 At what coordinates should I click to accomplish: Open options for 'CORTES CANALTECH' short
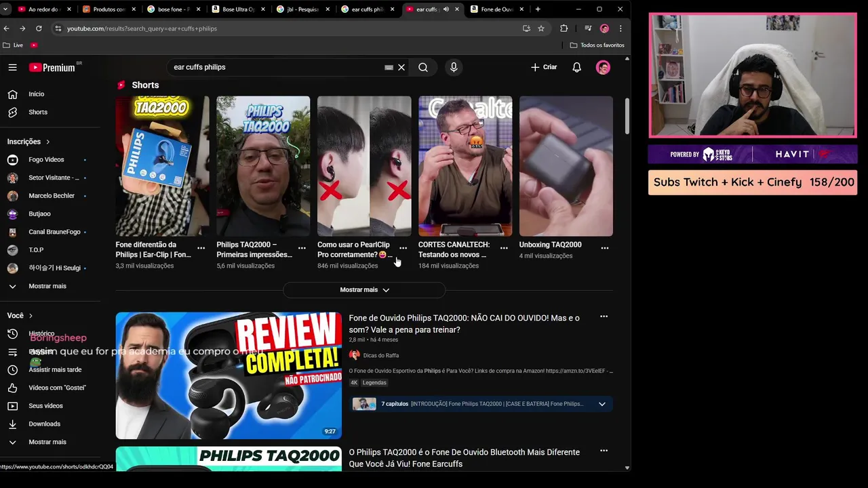pyautogui.click(x=504, y=248)
